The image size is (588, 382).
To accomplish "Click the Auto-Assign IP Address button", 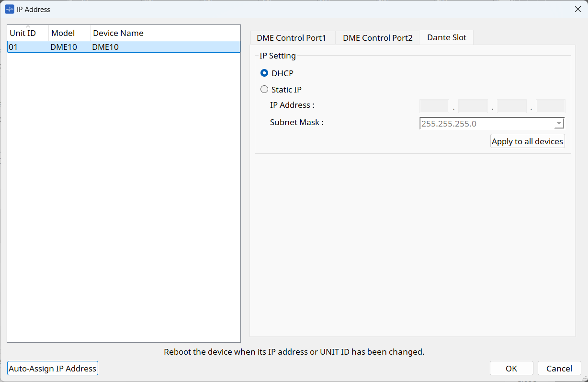I will (53, 368).
